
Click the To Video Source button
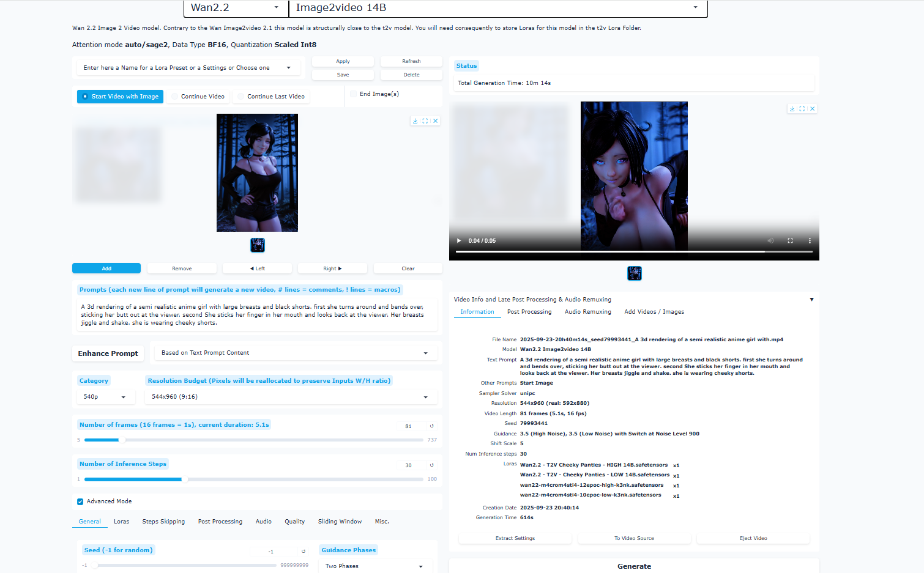[x=634, y=538]
